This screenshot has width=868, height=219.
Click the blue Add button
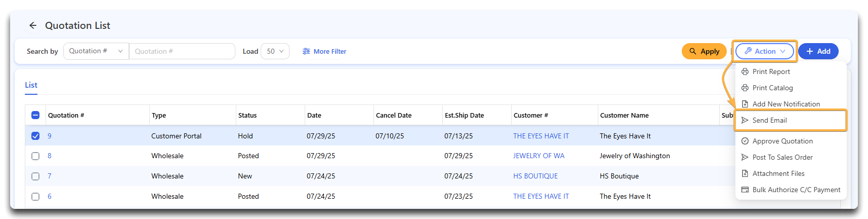tap(818, 51)
